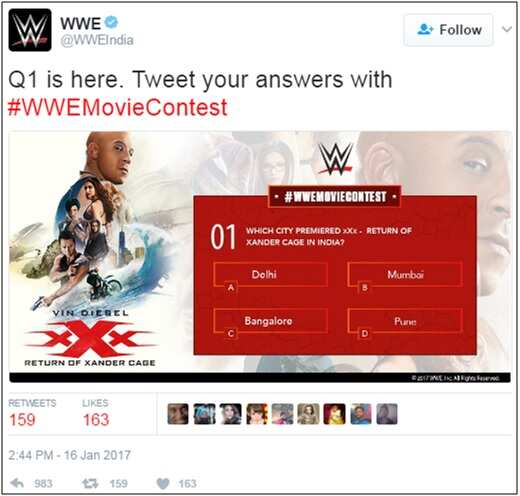Open the WWE profile avatar logo
This screenshot has height=496, width=520.
coord(30,30)
